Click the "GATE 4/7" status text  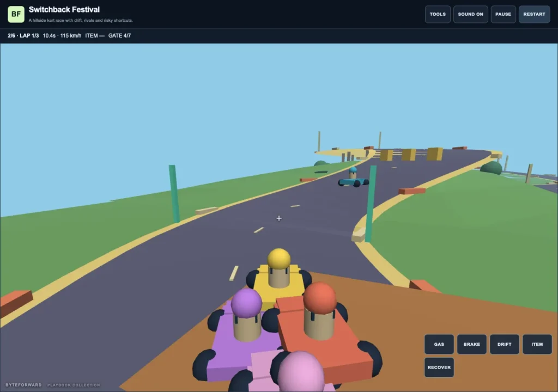click(x=119, y=35)
